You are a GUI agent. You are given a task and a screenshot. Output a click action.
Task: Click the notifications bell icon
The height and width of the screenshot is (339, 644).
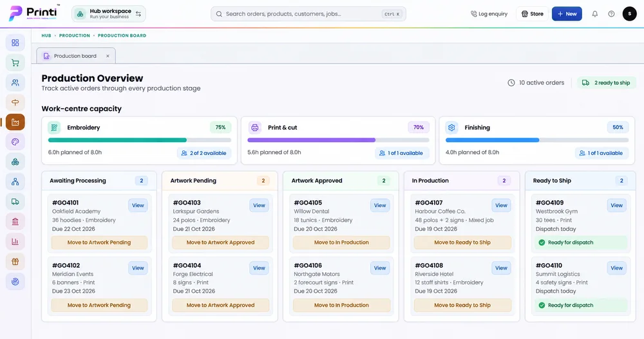[x=594, y=14]
